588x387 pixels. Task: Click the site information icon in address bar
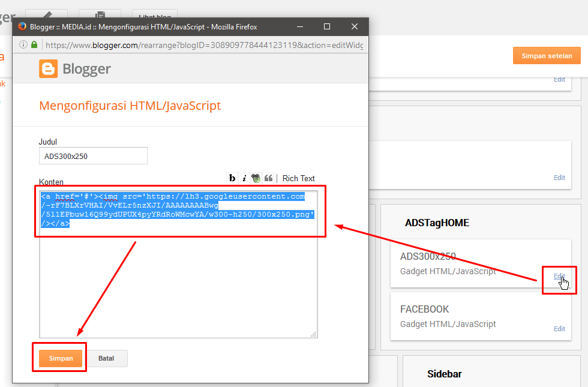[x=23, y=44]
